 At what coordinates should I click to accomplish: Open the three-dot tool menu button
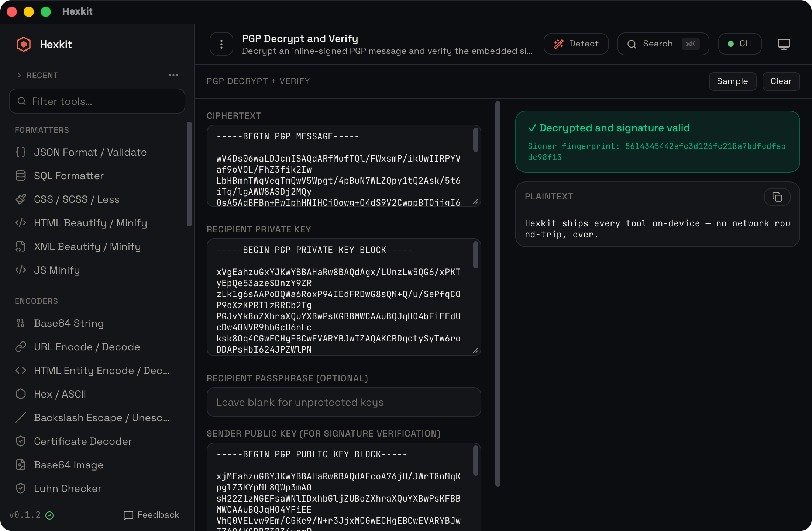221,44
